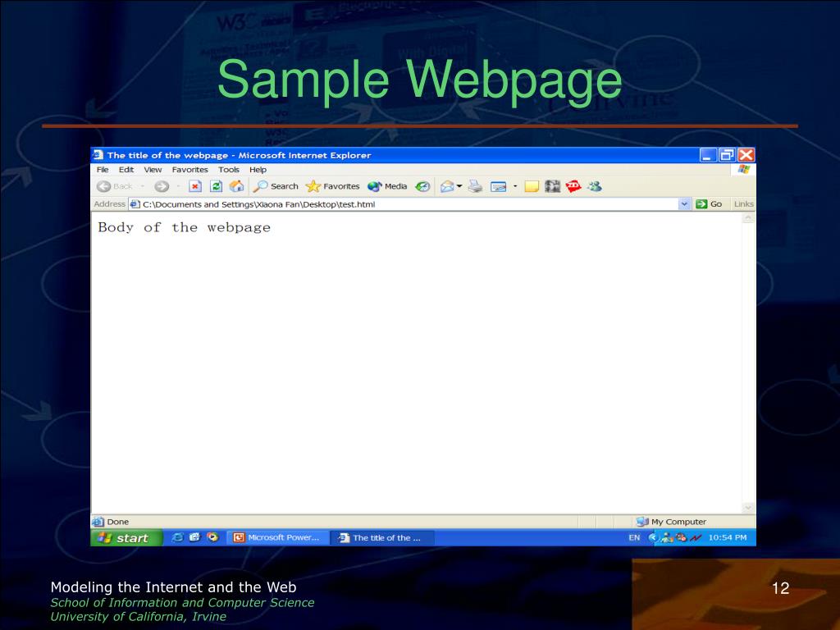Click the EN language indicator
This screenshot has height=630, width=840.
634,538
